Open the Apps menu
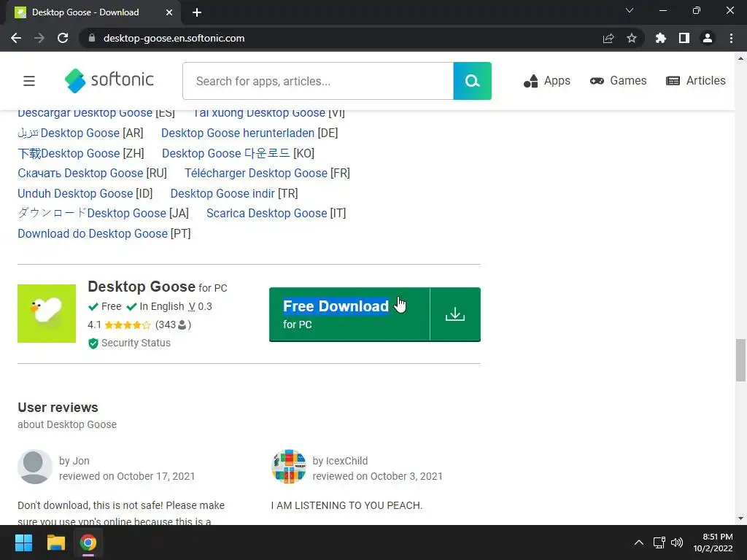Image resolution: width=747 pixels, height=560 pixels. coord(546,81)
